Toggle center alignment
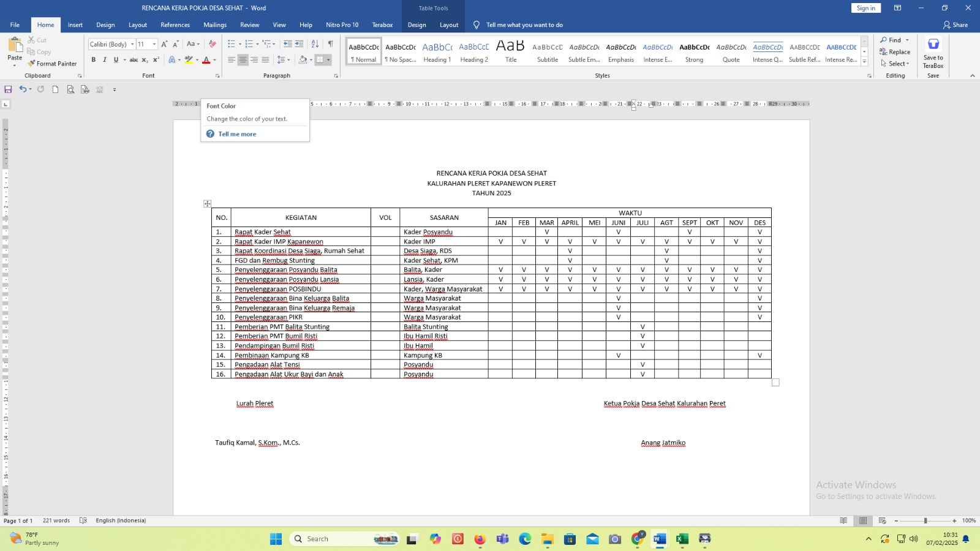The width and height of the screenshot is (980, 551). tap(243, 60)
